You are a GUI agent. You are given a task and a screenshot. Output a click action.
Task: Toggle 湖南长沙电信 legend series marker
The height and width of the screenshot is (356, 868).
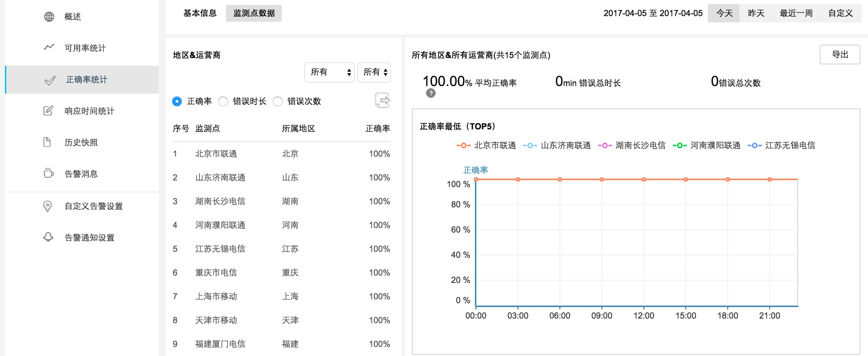605,145
